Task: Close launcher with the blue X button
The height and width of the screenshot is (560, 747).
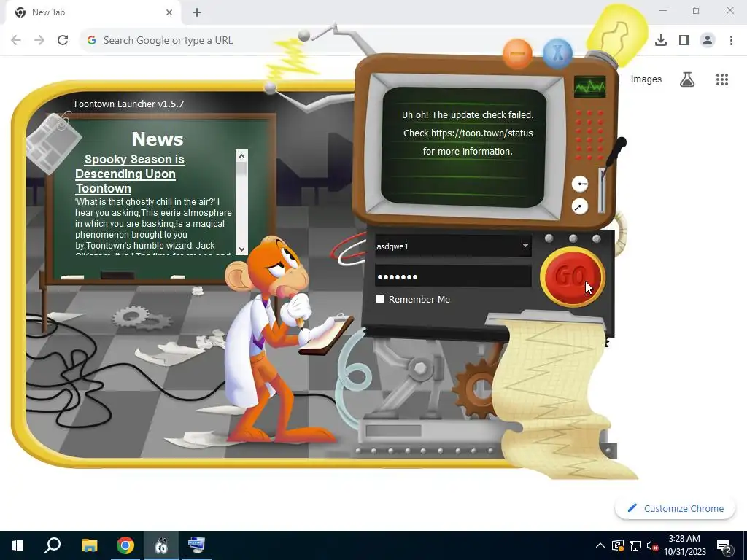Action: [557, 52]
